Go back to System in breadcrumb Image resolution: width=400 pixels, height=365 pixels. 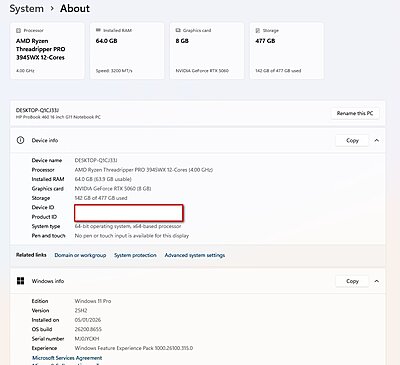point(27,9)
